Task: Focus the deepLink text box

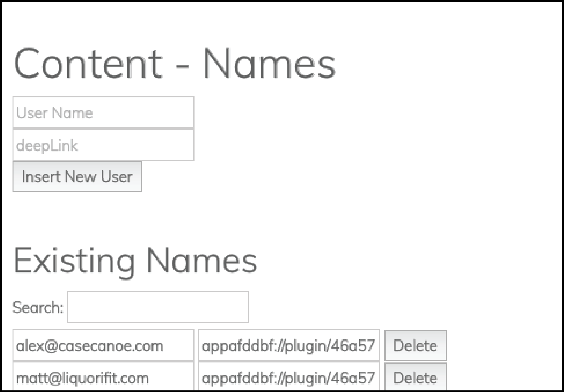Action: tap(103, 145)
